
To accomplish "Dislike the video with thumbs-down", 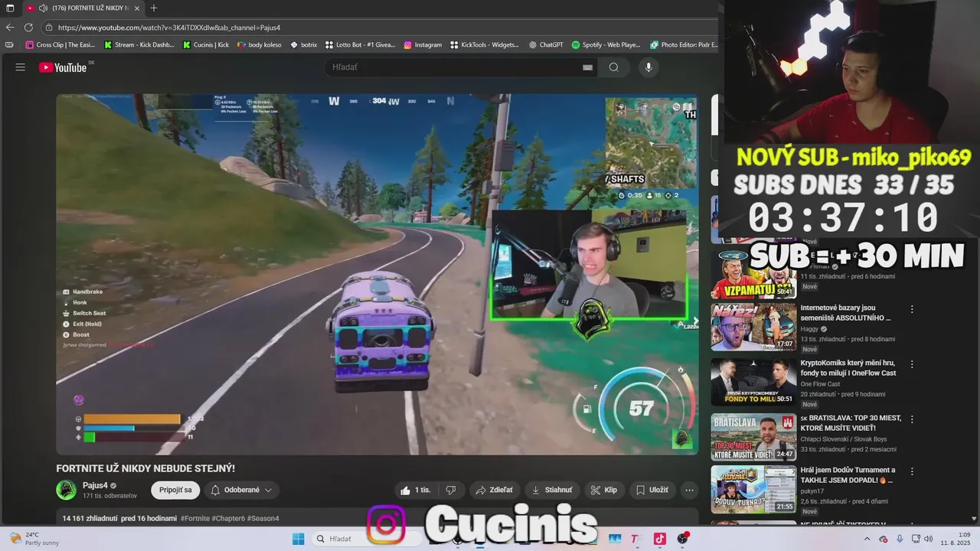I will pyautogui.click(x=451, y=490).
